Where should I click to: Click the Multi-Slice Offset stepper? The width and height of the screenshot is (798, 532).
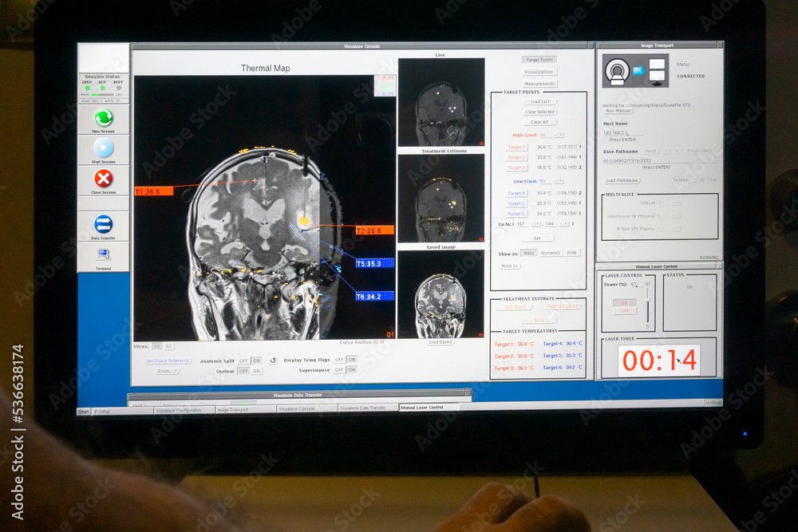(677, 203)
